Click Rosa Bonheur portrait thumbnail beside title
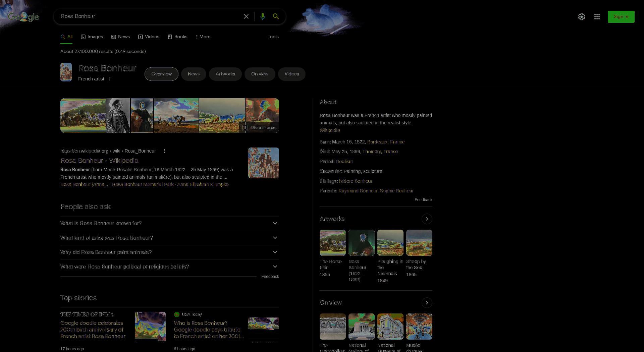The width and height of the screenshot is (644, 352). 66,72
